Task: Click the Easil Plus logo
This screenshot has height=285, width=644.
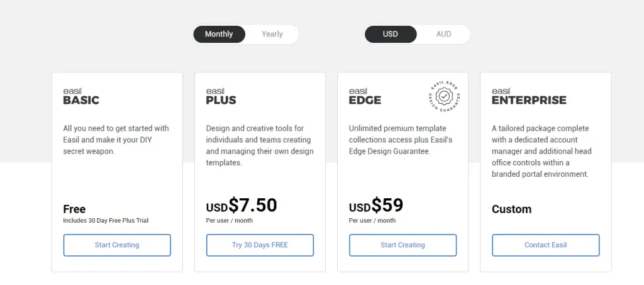Action: click(221, 96)
